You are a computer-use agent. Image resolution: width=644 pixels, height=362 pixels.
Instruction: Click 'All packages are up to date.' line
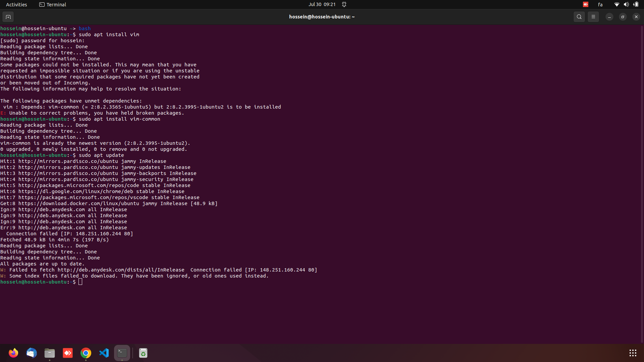coord(42,264)
